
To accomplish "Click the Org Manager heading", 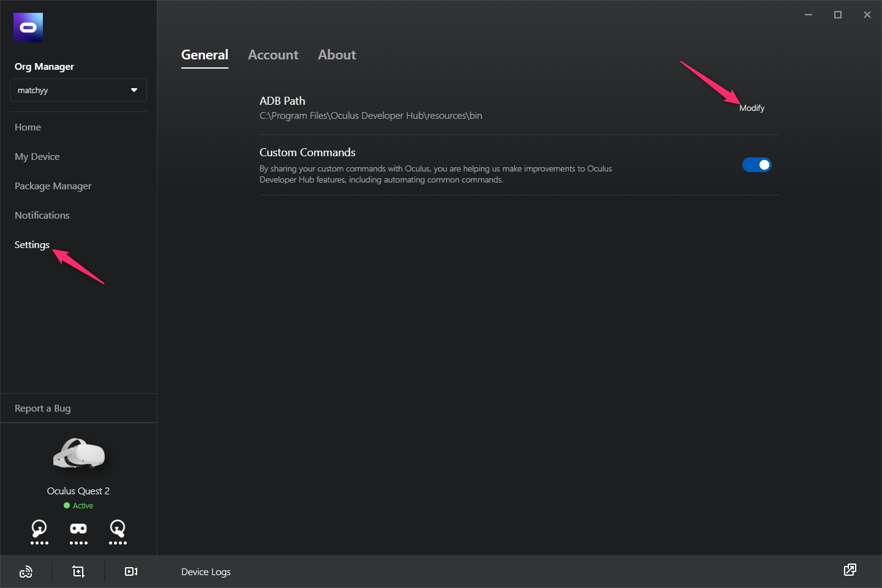I will coord(44,67).
